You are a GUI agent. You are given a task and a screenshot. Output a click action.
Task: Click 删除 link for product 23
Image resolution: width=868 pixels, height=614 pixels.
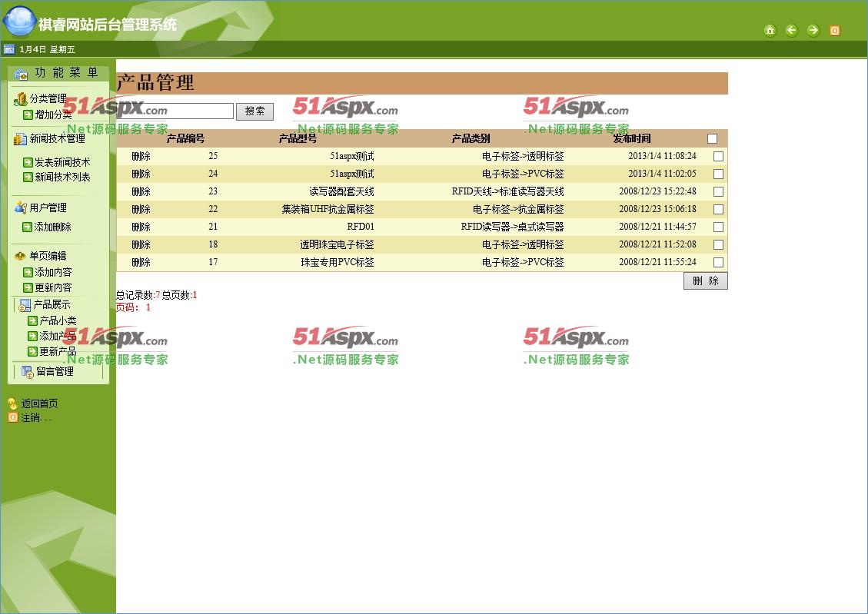point(141,192)
